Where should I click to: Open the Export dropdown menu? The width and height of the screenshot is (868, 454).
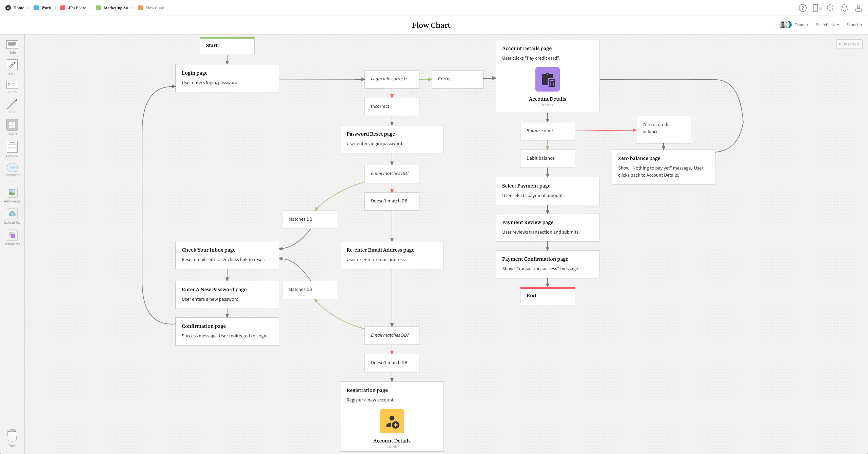tap(854, 25)
